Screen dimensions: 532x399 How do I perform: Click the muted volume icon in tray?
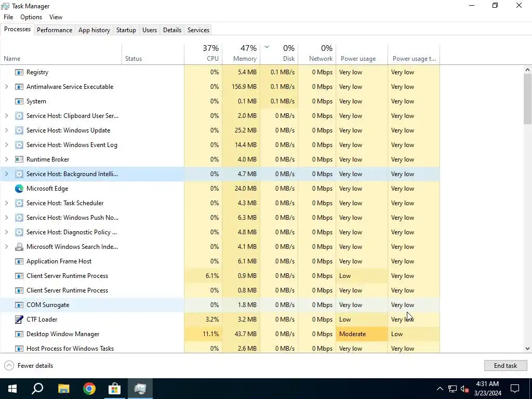465,389
